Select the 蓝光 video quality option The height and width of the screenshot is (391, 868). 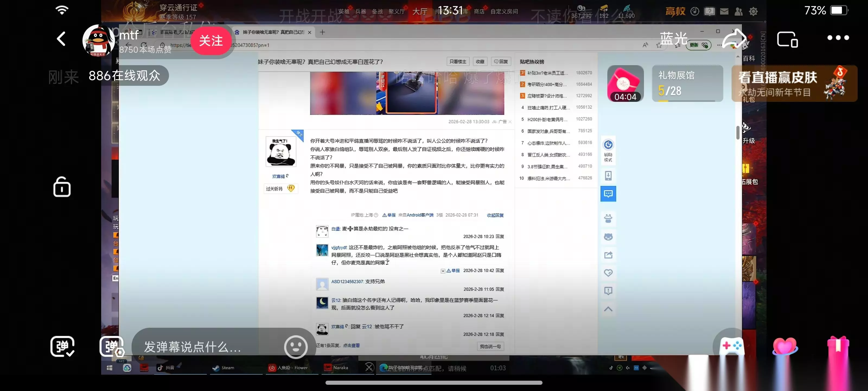[x=673, y=39]
